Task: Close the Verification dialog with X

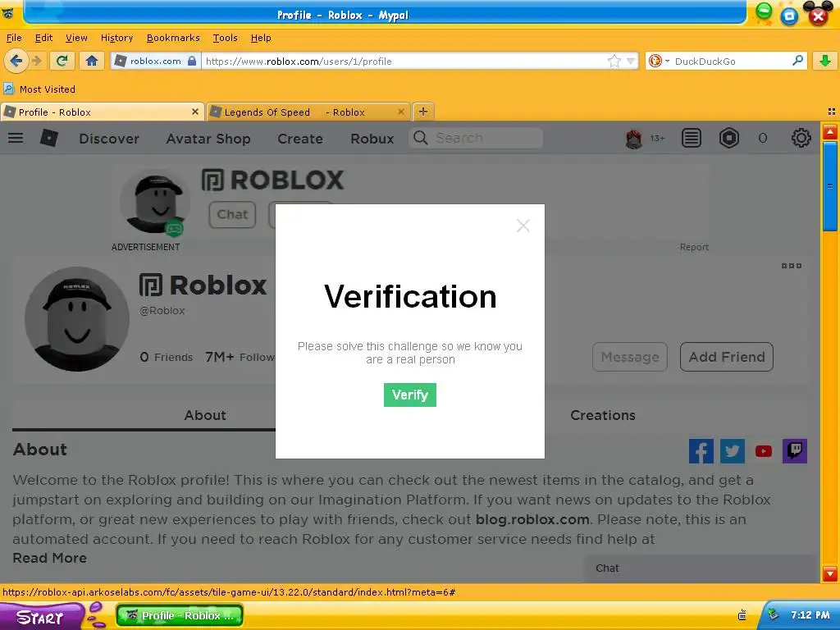Action: coord(523,226)
